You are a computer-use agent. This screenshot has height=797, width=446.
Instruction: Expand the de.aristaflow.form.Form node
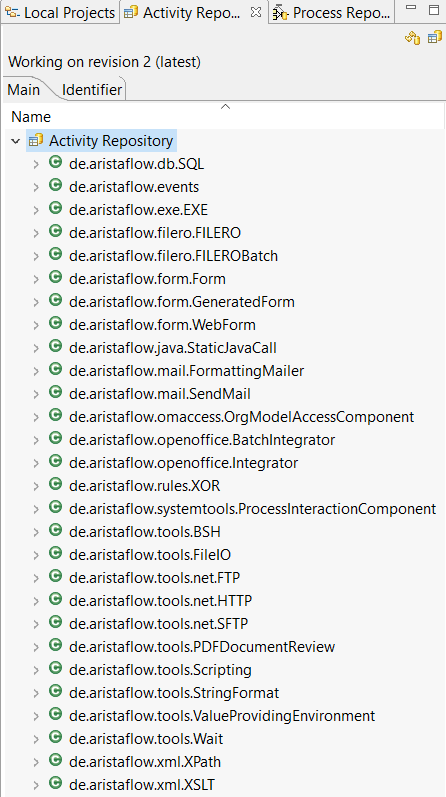click(x=36, y=280)
